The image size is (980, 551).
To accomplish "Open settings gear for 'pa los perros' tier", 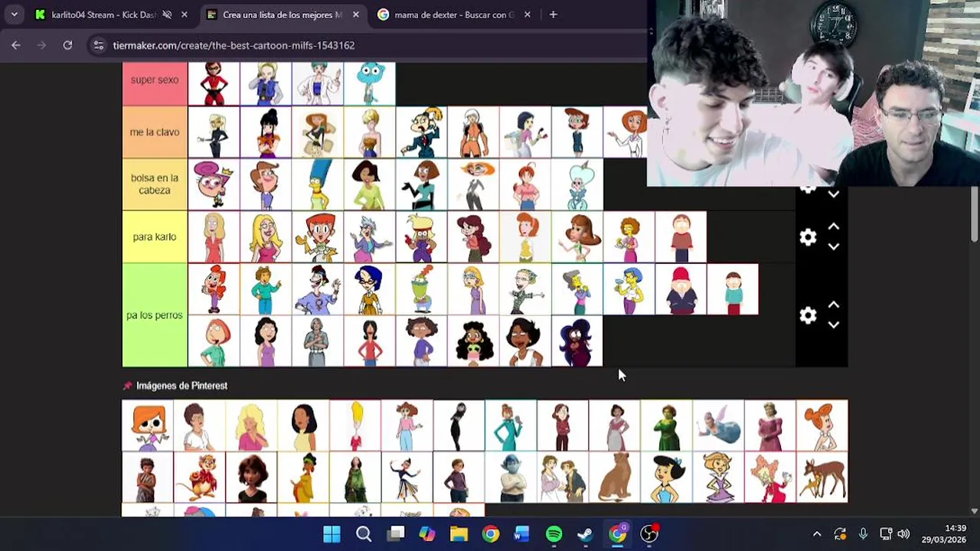I will tap(808, 315).
